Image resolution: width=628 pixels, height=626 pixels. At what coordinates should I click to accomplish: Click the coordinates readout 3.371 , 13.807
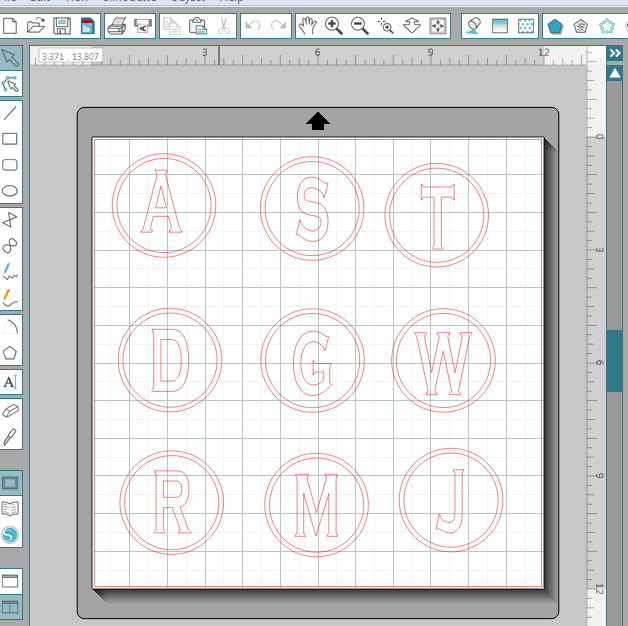coord(70,56)
